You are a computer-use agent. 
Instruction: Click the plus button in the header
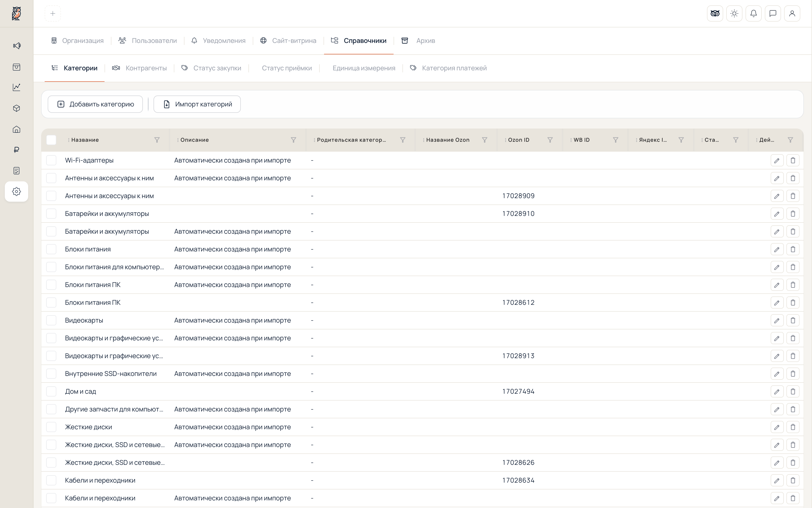[x=53, y=13]
